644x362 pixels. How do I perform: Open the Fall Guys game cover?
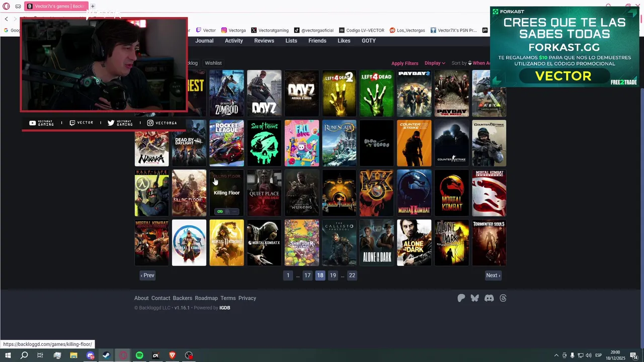[x=302, y=143]
